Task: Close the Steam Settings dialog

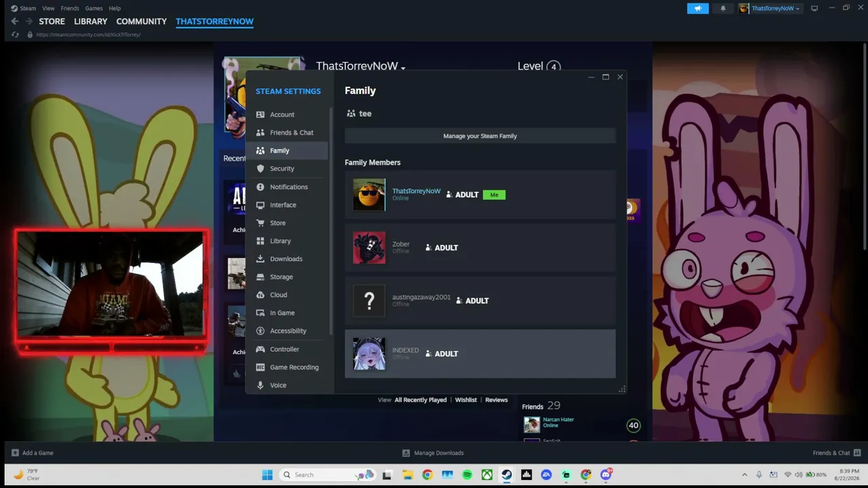Action: click(x=620, y=77)
